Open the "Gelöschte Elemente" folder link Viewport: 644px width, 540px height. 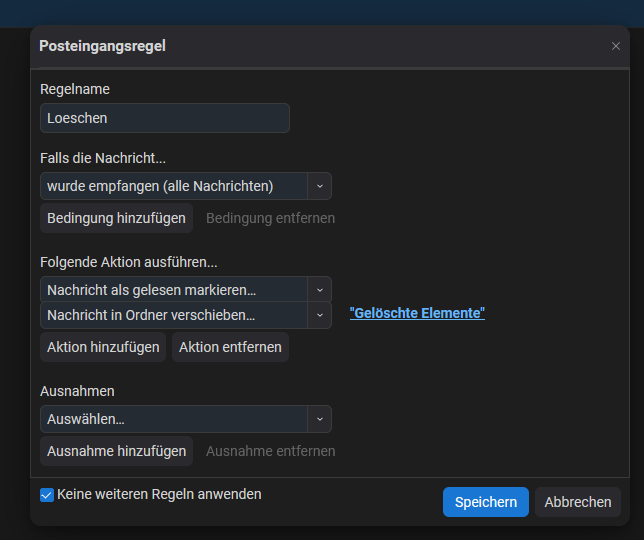coord(417,313)
